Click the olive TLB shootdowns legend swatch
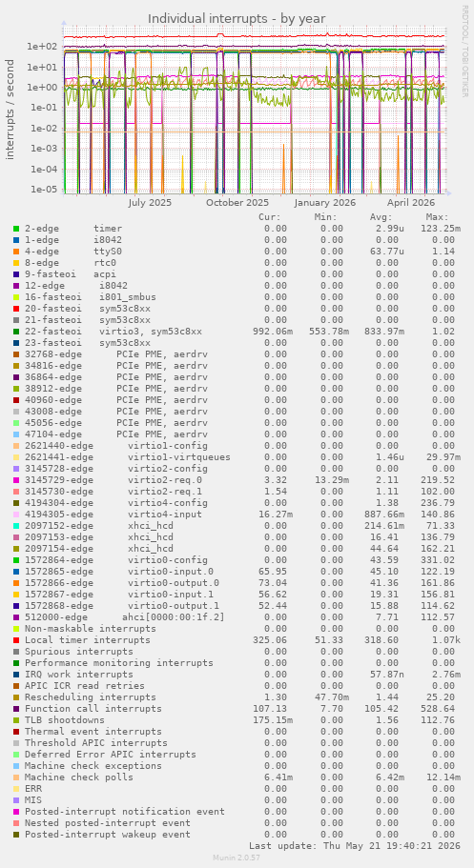The width and height of the screenshot is (474, 868). point(16,720)
